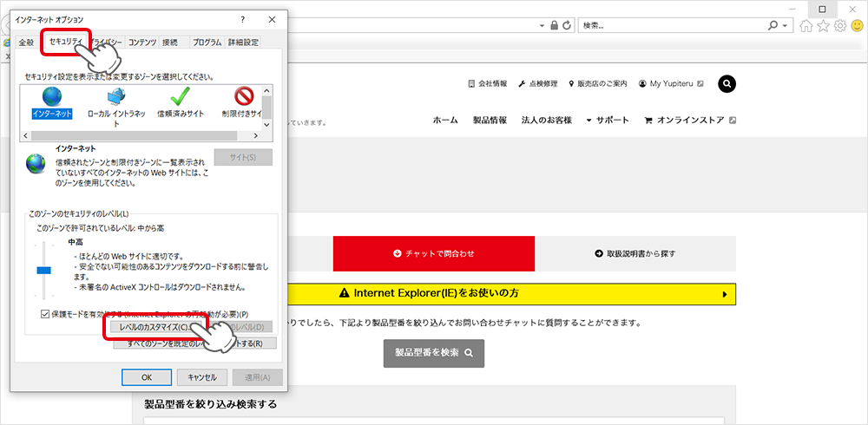Click the lock security icon in address bar
The image size is (868, 425).
pyautogui.click(x=555, y=25)
